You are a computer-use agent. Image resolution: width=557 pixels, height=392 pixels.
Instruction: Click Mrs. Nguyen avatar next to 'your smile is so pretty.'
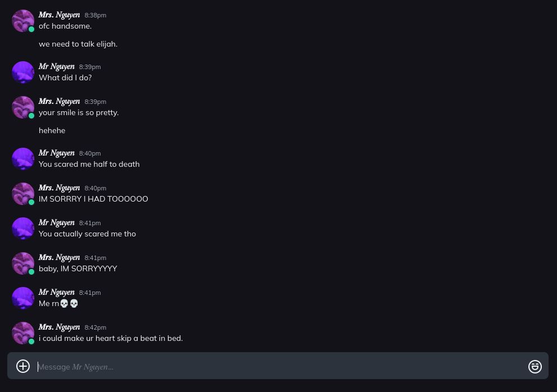(x=23, y=107)
